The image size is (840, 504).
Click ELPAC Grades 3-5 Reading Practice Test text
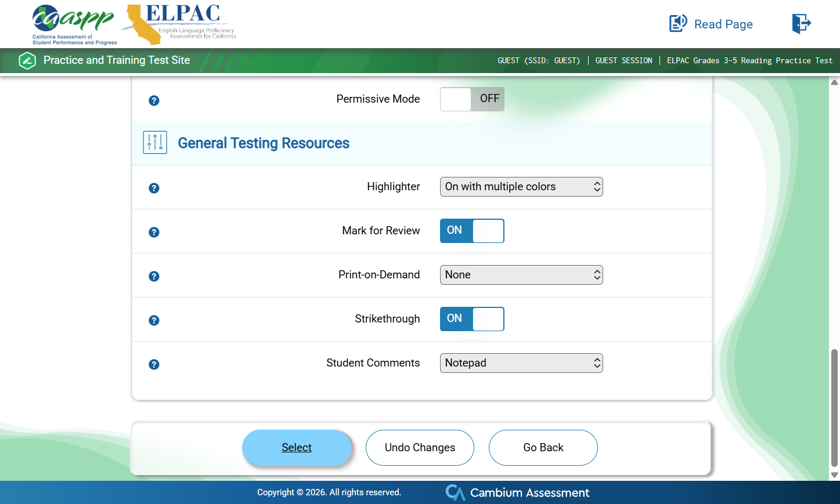(x=749, y=60)
